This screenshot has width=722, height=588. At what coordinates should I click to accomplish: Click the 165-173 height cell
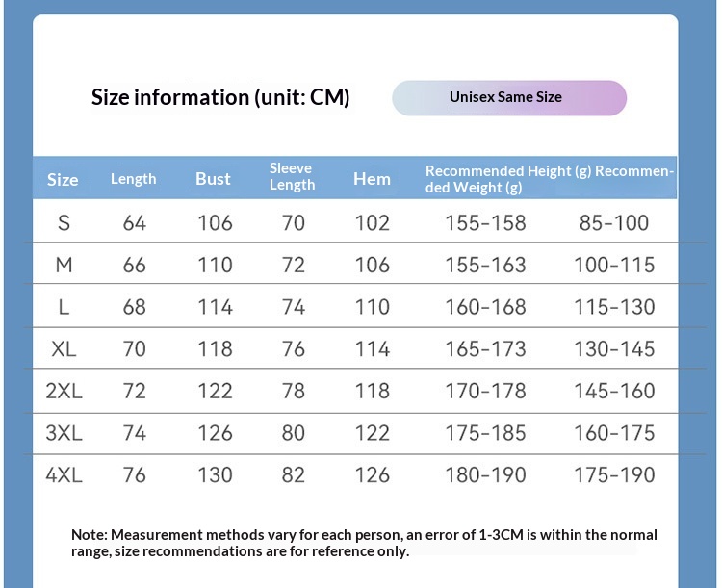485,349
